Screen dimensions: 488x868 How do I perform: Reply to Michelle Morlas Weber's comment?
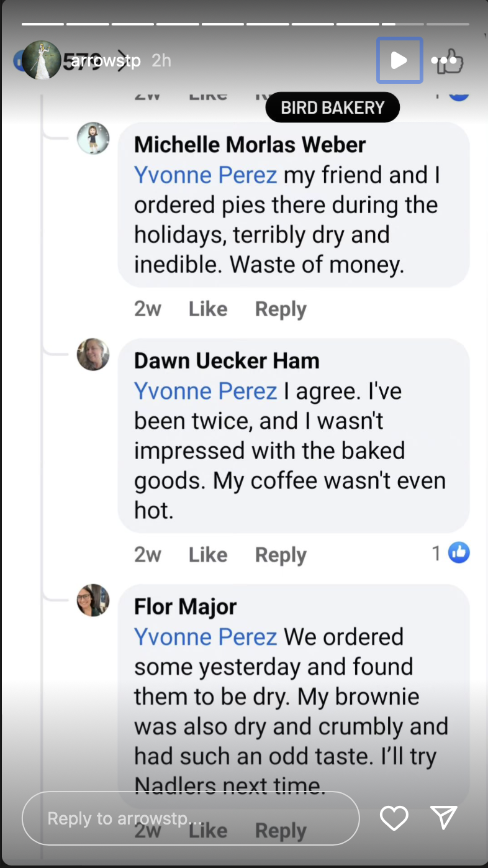tap(281, 309)
